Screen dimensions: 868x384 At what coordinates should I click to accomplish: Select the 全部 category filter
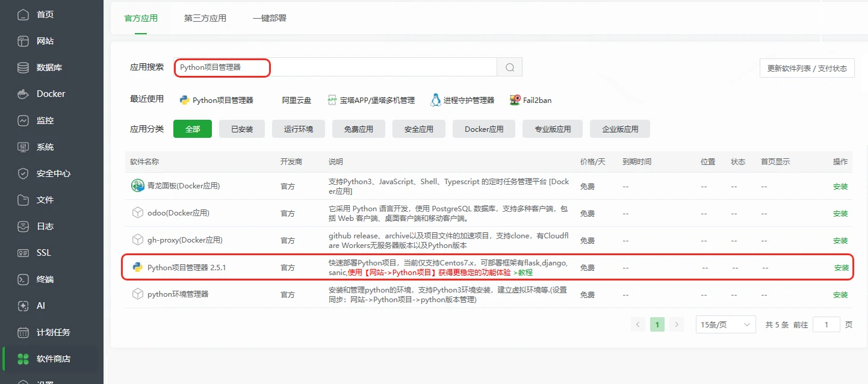pos(193,129)
